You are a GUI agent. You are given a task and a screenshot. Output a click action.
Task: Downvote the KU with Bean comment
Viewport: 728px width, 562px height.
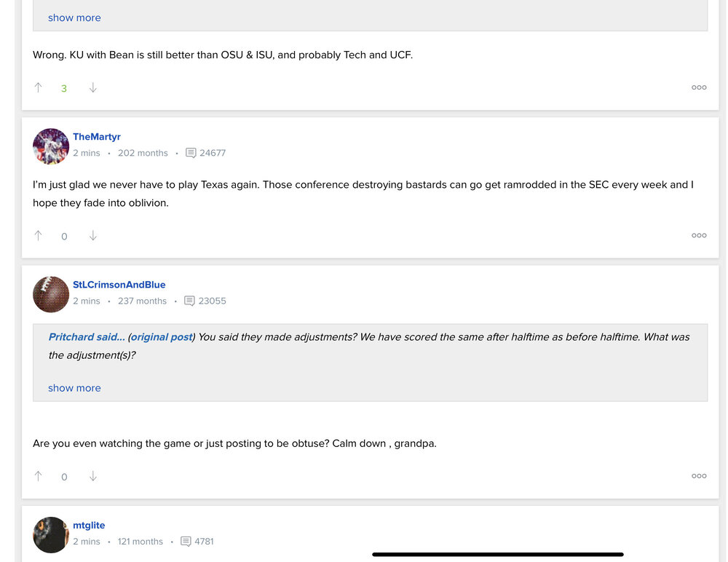pyautogui.click(x=92, y=88)
